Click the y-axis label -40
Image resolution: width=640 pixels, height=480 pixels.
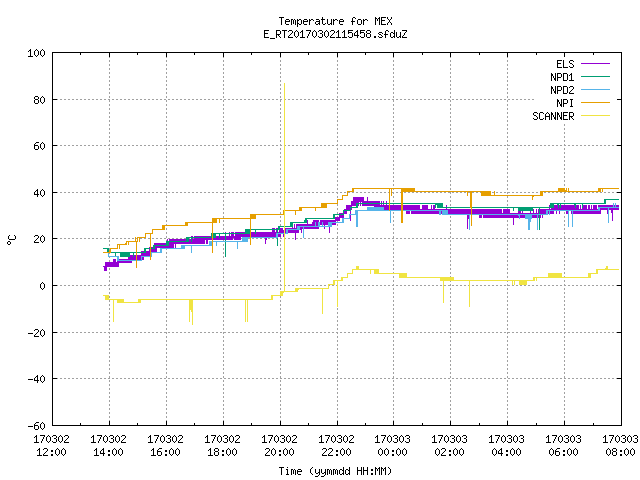click(x=36, y=379)
